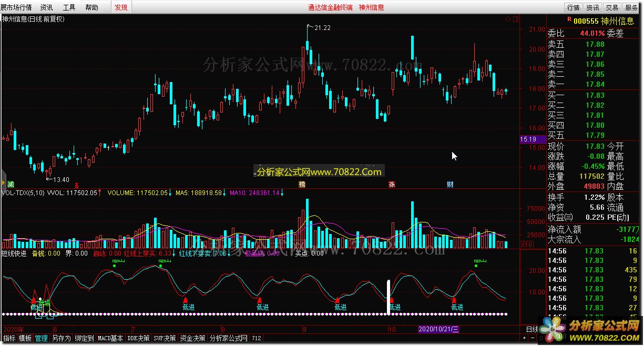
Task: Open the 工具 menu
Action: click(x=69, y=7)
